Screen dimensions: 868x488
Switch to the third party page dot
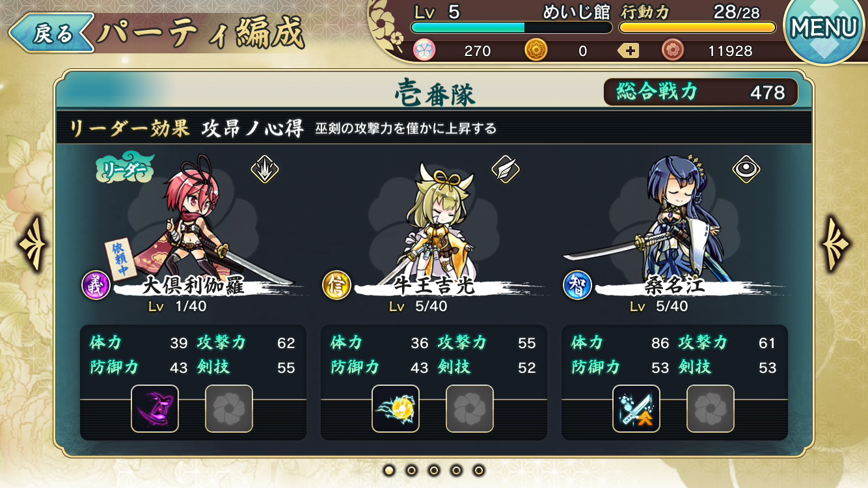point(434,470)
